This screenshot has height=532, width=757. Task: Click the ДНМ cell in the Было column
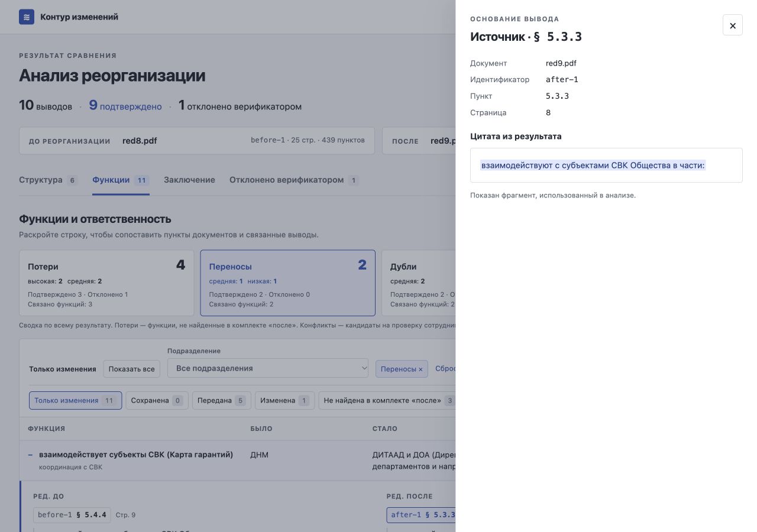pos(260,455)
